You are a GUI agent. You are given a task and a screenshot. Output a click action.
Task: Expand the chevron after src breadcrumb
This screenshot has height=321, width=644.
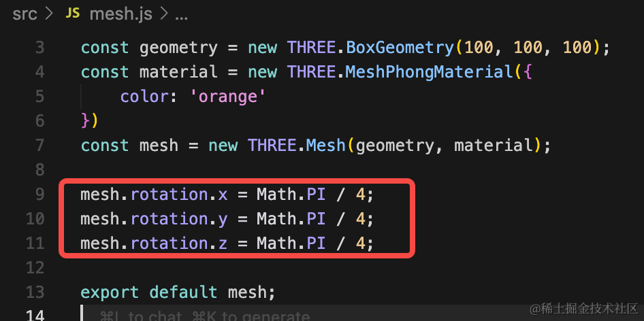click(x=49, y=14)
